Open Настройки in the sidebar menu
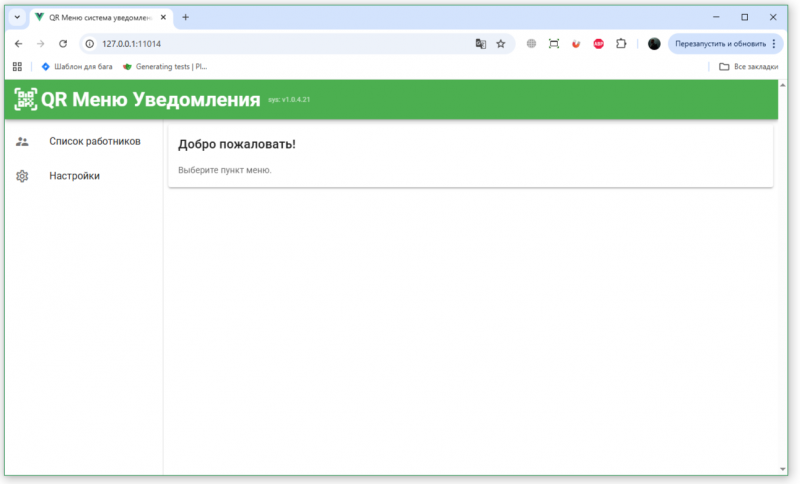The width and height of the screenshot is (800, 484). point(74,176)
